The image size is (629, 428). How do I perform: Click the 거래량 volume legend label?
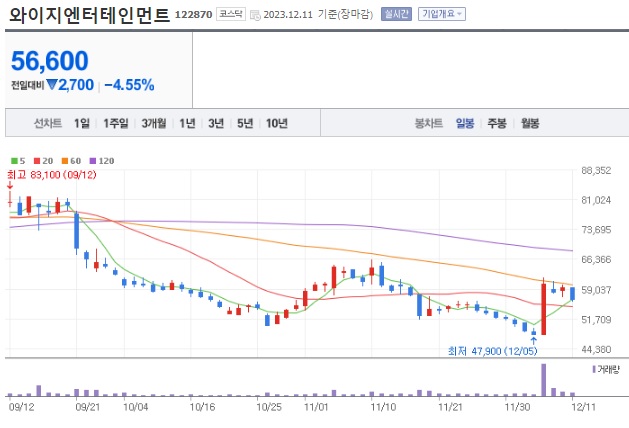(608, 369)
